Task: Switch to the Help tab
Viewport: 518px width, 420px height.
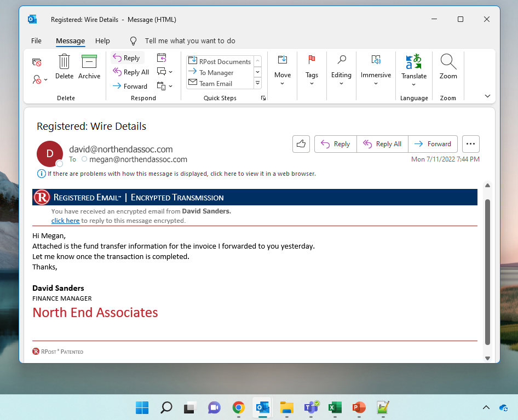Action: pos(102,41)
